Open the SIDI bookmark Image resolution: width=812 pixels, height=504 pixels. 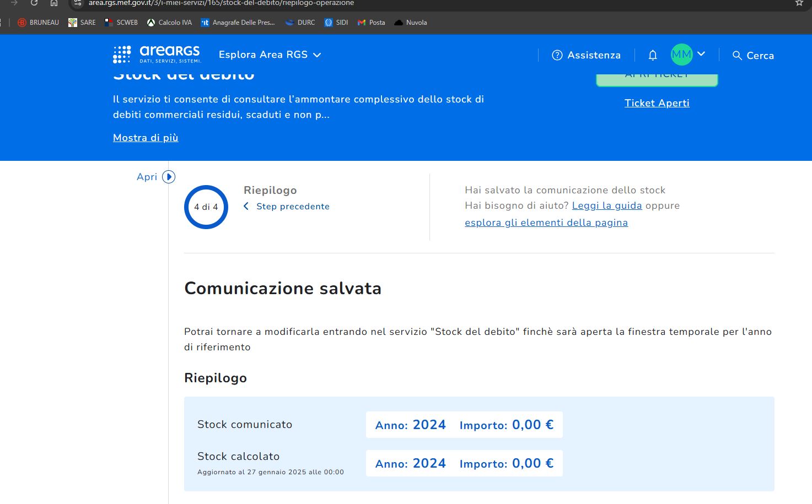[x=336, y=23]
